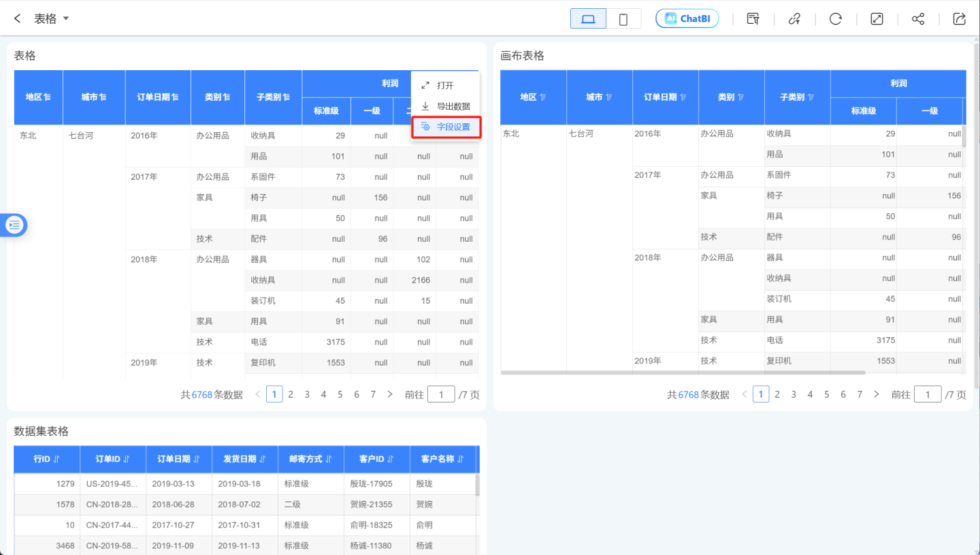Click next page arrow in 画布表格 pagination

(876, 394)
